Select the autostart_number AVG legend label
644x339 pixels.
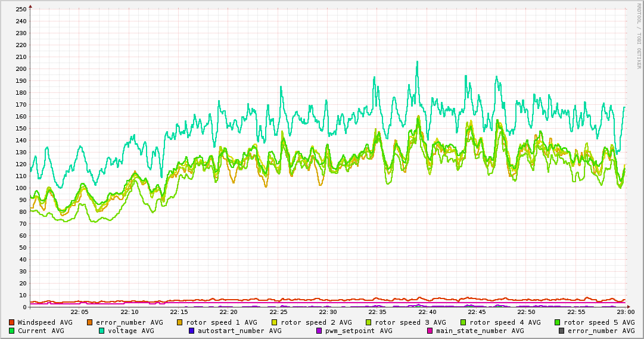click(239, 331)
